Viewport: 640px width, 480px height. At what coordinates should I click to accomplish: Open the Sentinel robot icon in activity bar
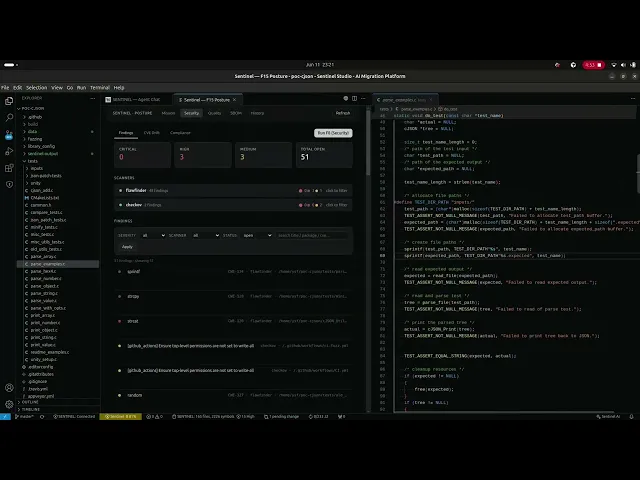point(9,134)
